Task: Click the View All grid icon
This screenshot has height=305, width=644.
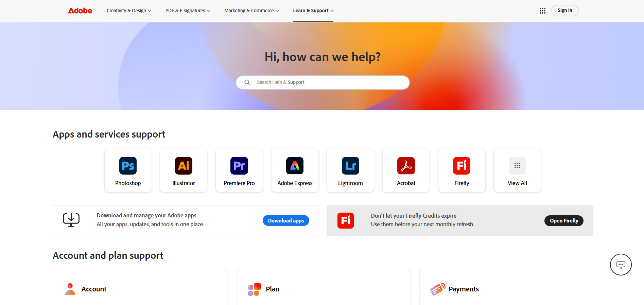Action: (517, 166)
